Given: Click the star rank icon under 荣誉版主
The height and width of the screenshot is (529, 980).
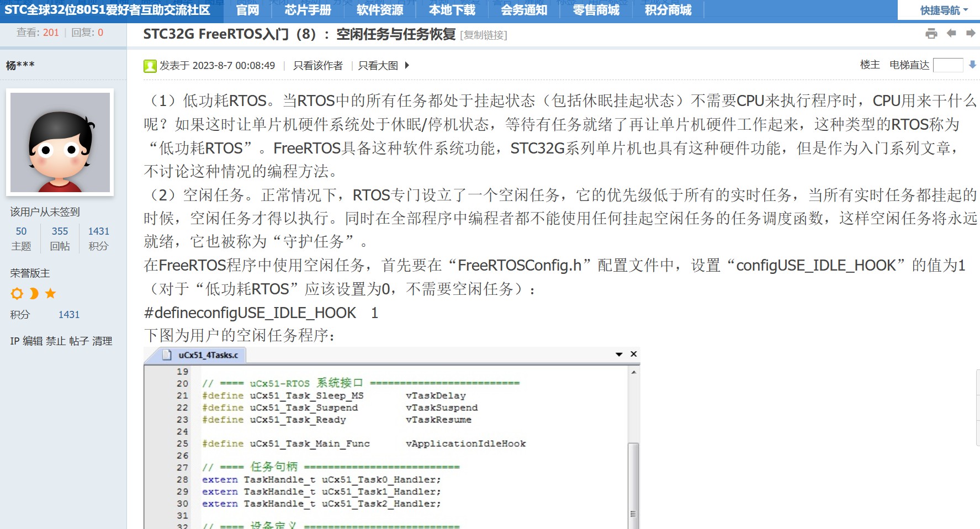Looking at the screenshot, I should [x=50, y=294].
